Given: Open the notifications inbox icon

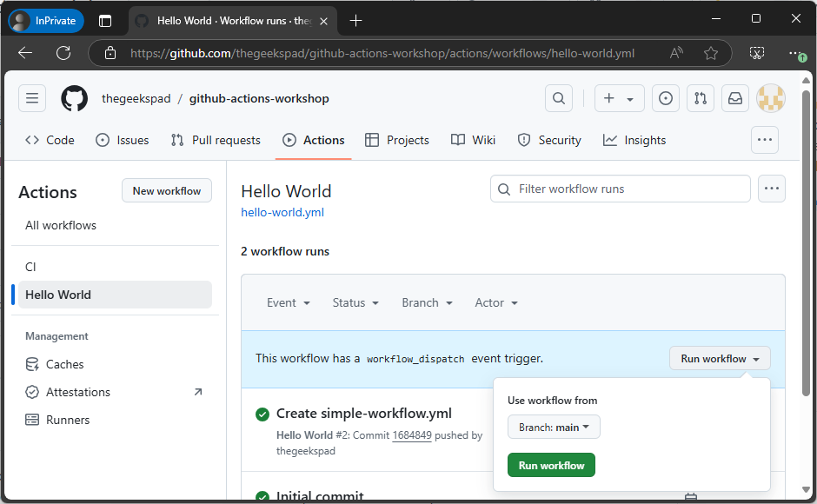Looking at the screenshot, I should pos(735,98).
